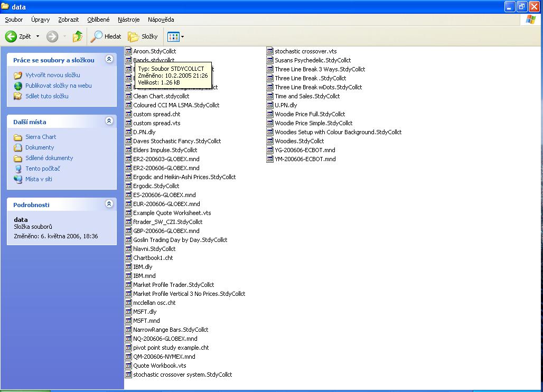Go to Sierra Chart folder link
Viewport: 543px width, 392px height.
click(x=41, y=137)
